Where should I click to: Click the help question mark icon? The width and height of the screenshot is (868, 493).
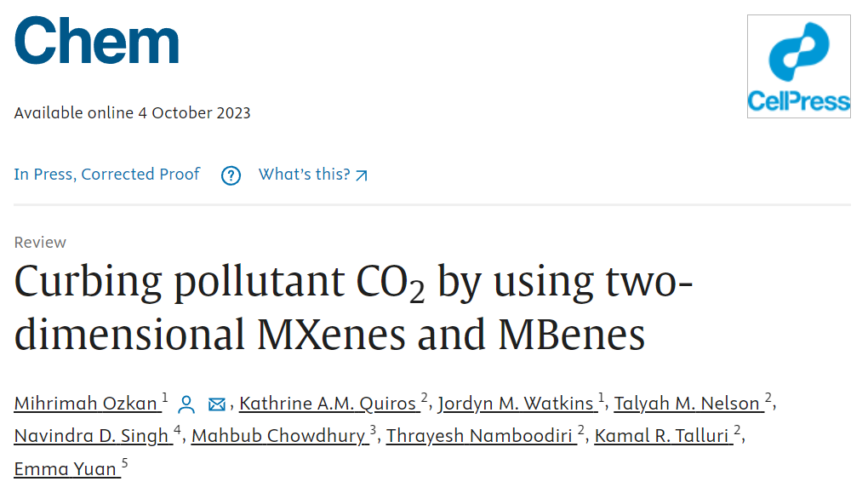[x=231, y=175]
